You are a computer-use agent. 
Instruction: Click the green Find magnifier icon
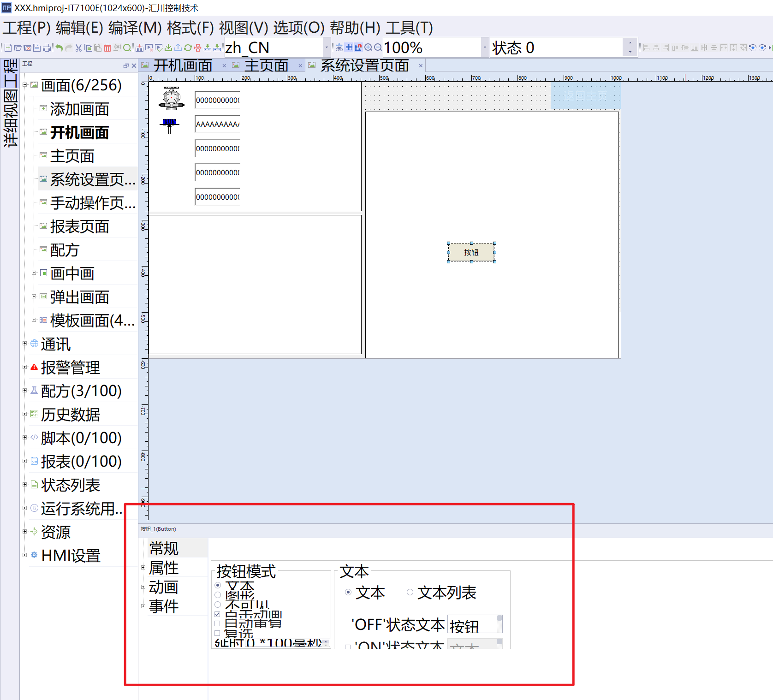click(x=127, y=47)
